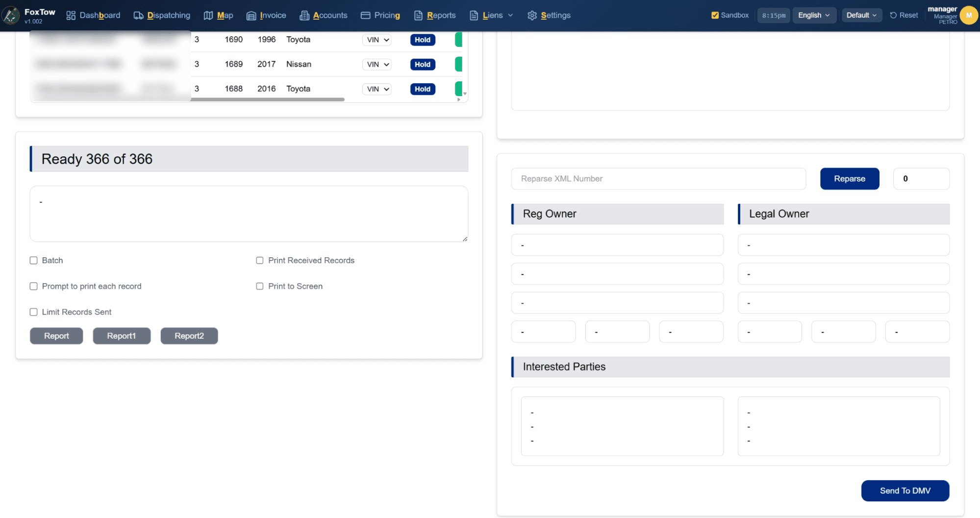Enable Limit Records Sent checkbox
This screenshot has width=980, height=518.
pyautogui.click(x=34, y=312)
